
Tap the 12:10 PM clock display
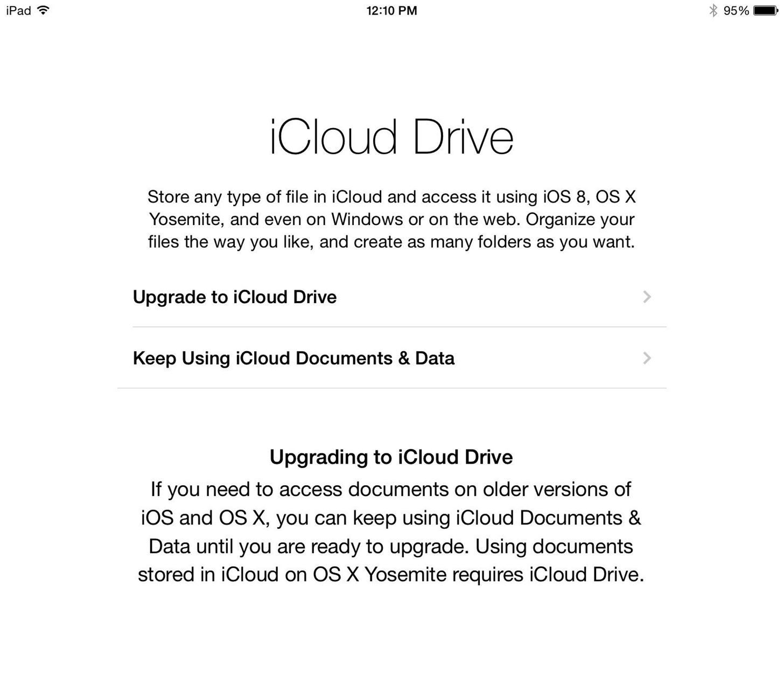click(391, 10)
